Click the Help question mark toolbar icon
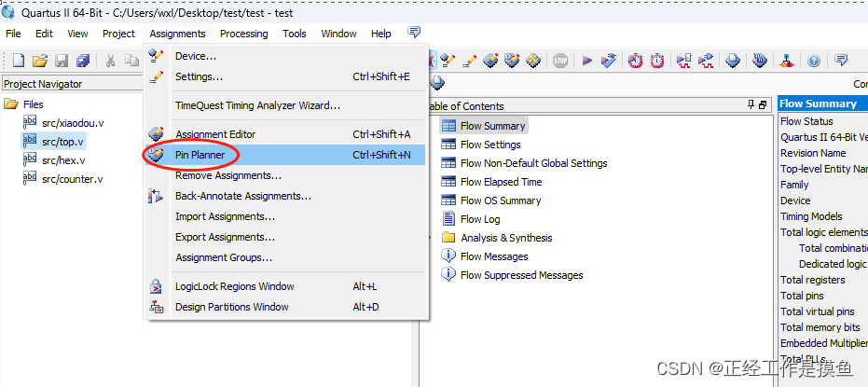The width and height of the screenshot is (868, 387). (814, 60)
